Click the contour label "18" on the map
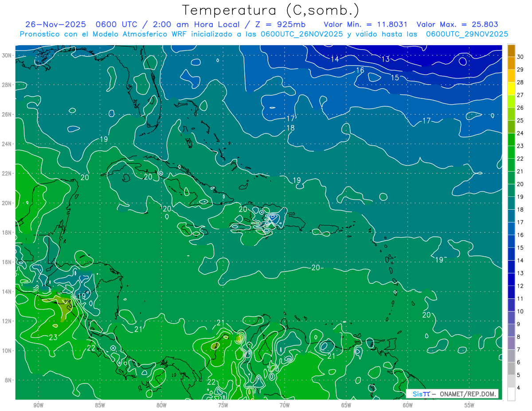 (x=290, y=128)
